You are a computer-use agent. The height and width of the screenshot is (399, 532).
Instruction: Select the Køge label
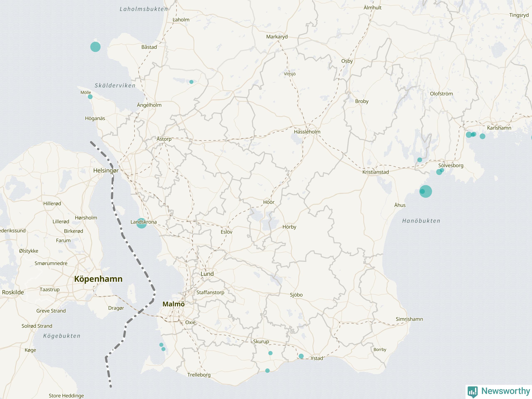[x=30, y=350]
